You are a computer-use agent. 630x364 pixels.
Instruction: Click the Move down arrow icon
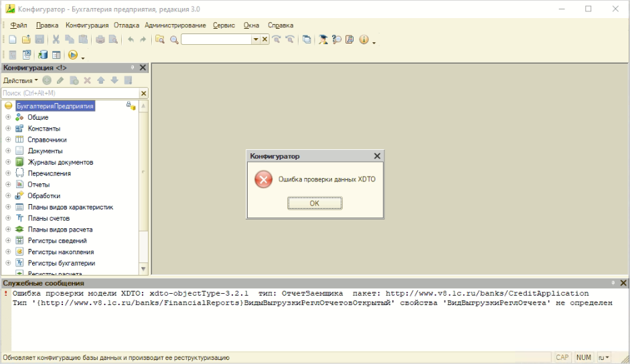[x=114, y=80]
